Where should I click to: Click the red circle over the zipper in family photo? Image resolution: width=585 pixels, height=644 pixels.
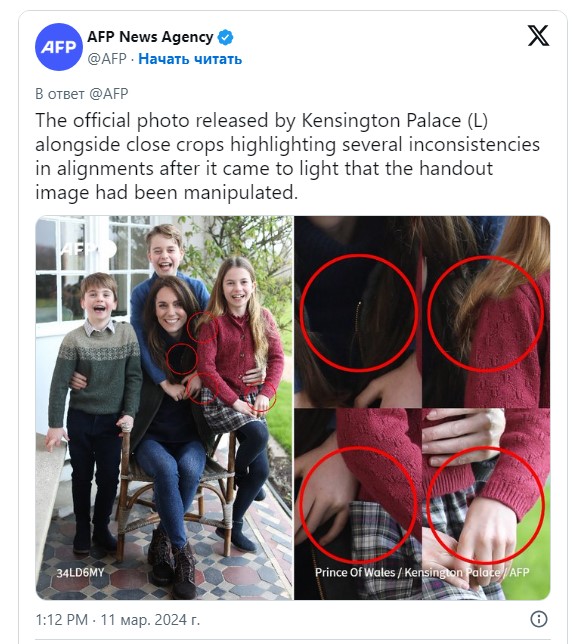(x=182, y=359)
